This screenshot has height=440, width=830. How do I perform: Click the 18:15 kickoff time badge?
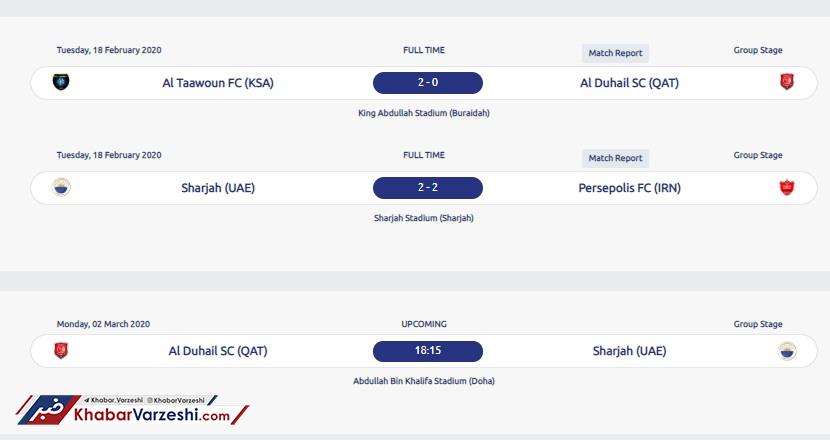click(x=428, y=351)
